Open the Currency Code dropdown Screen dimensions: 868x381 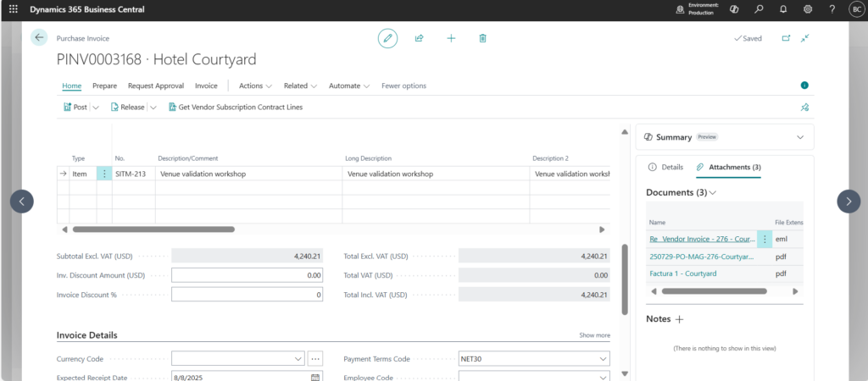(299, 359)
